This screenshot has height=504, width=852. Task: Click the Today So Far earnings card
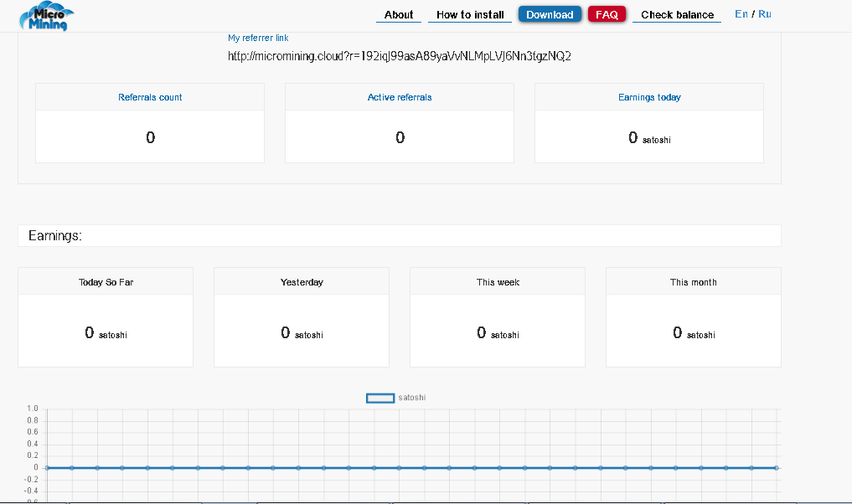coord(106,317)
